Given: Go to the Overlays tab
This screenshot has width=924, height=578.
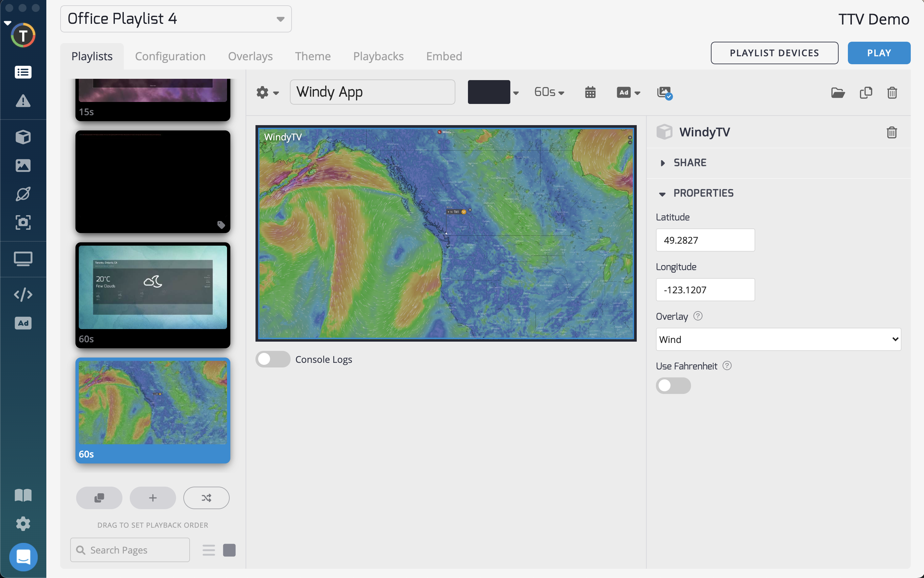Looking at the screenshot, I should click(250, 56).
